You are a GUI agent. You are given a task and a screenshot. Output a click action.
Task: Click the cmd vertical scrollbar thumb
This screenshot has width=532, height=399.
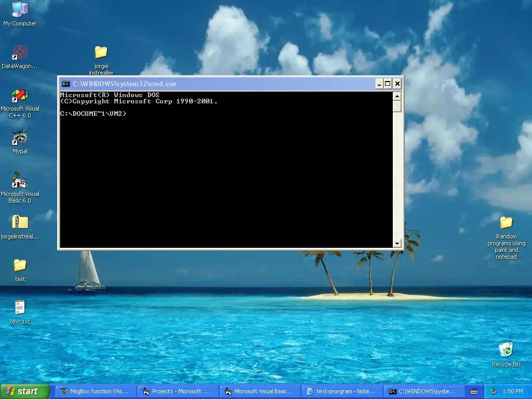(397, 106)
